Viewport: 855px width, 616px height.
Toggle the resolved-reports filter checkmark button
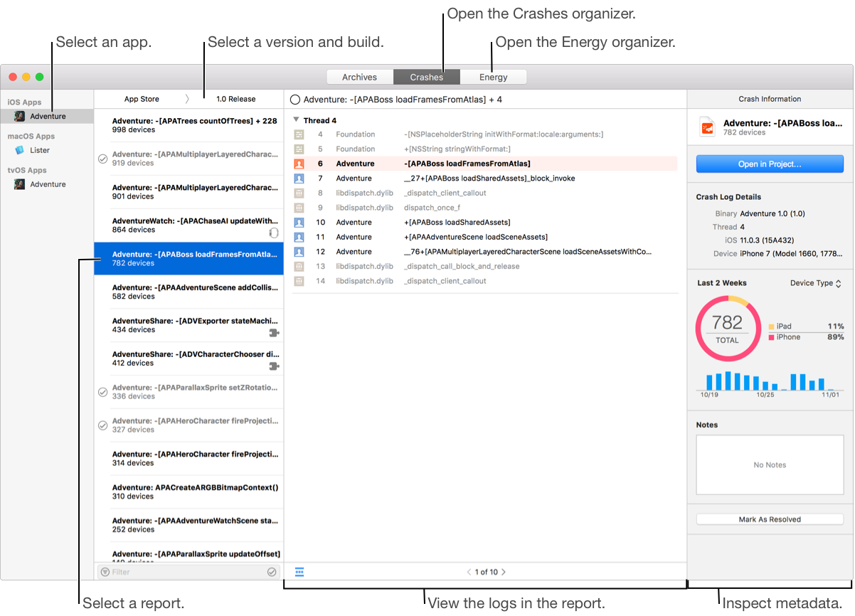pyautogui.click(x=272, y=572)
